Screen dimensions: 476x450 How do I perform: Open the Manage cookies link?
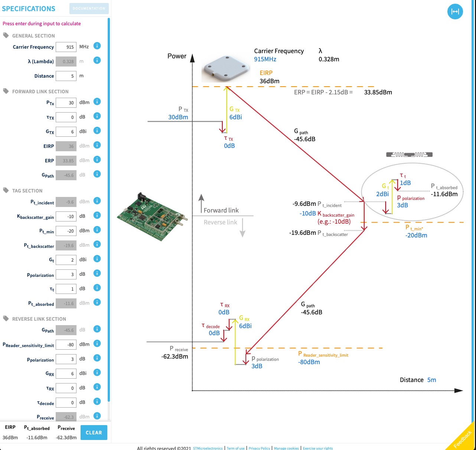(286, 448)
